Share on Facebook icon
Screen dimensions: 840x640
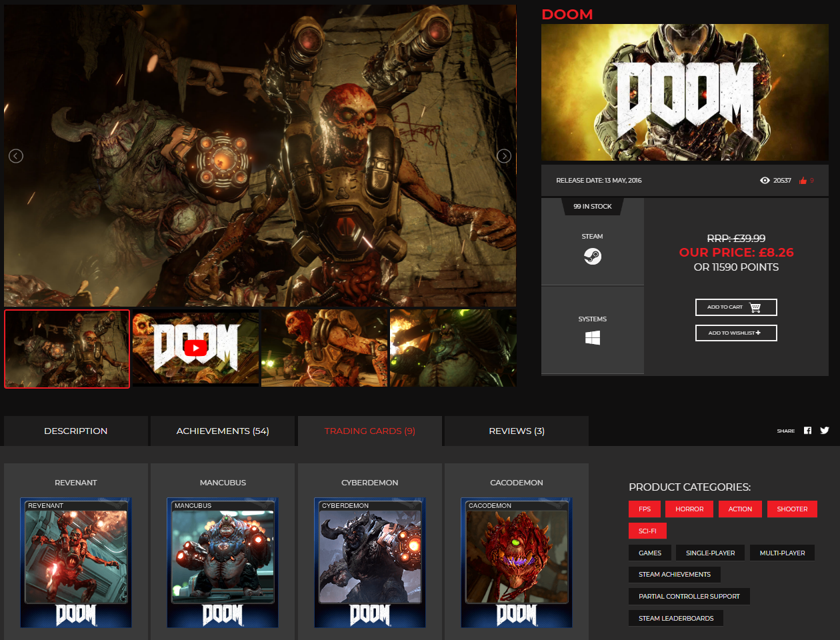[x=807, y=431]
